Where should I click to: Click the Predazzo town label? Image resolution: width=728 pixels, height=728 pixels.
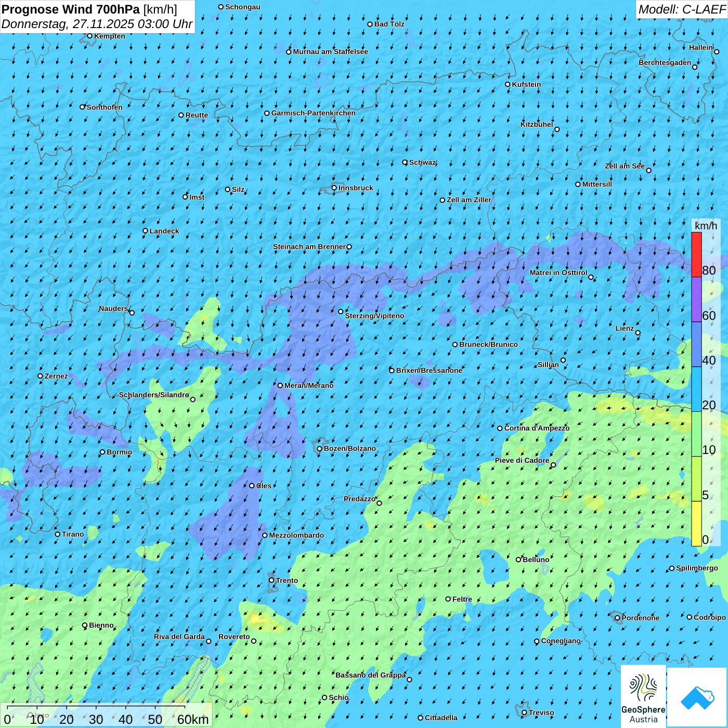(x=359, y=499)
